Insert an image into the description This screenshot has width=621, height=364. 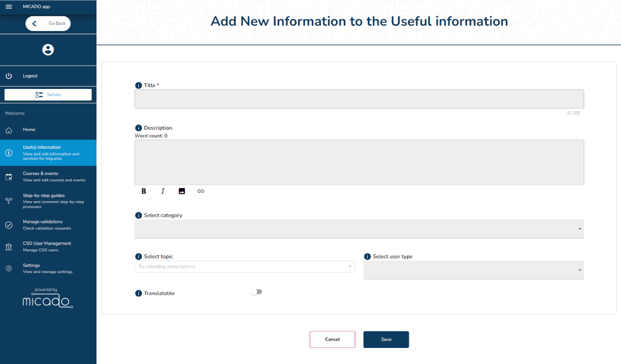pos(182,191)
